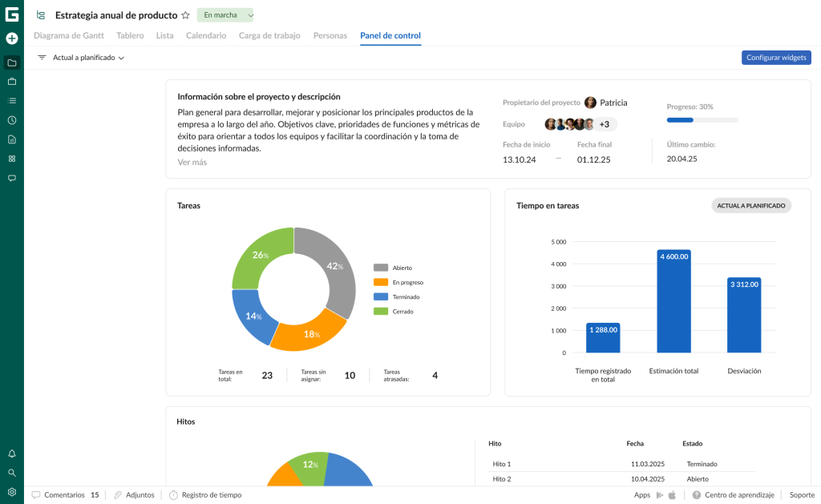Click Soporte link
Viewport: 821px width, 504px height.
click(802, 494)
